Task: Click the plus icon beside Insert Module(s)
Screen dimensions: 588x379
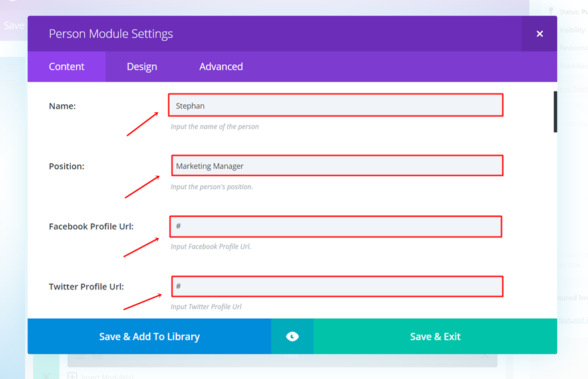Action: pyautogui.click(x=73, y=376)
